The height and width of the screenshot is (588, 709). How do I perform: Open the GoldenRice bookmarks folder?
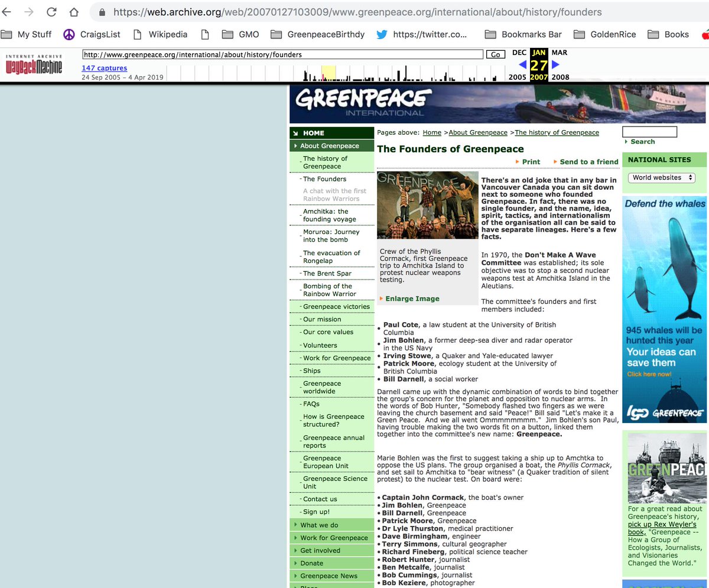606,34
